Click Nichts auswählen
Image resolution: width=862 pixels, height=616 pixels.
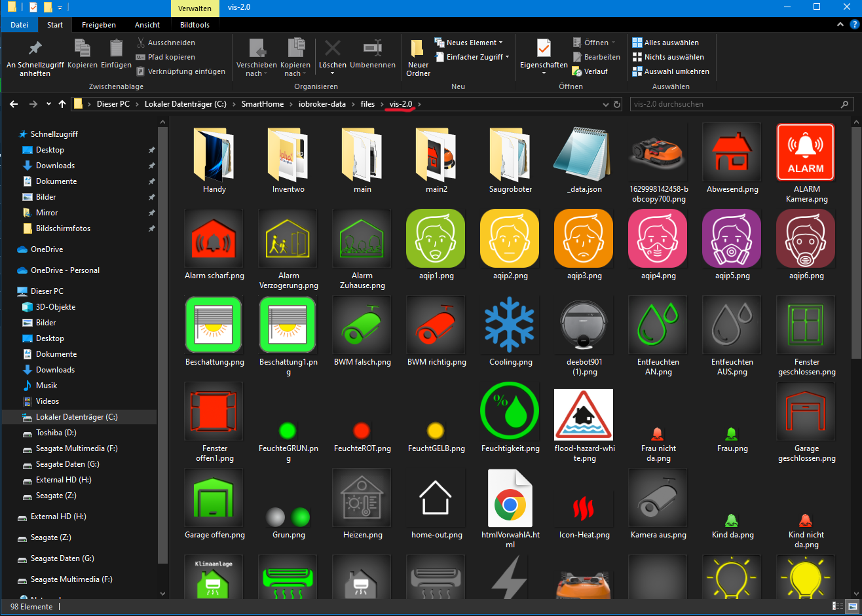[667, 57]
